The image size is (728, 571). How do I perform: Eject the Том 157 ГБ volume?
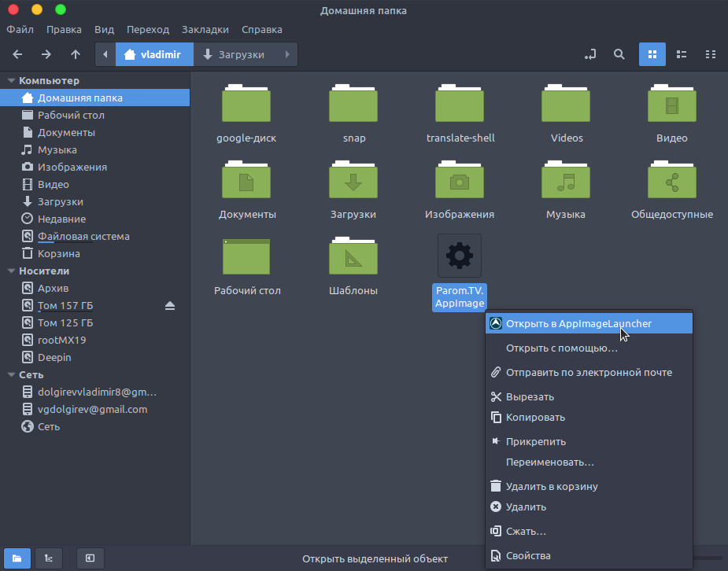coord(171,305)
